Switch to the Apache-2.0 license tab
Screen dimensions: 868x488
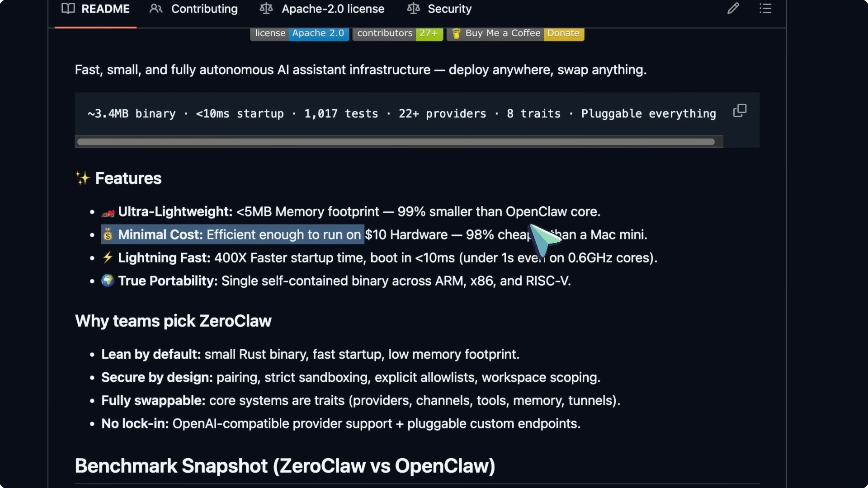[332, 9]
